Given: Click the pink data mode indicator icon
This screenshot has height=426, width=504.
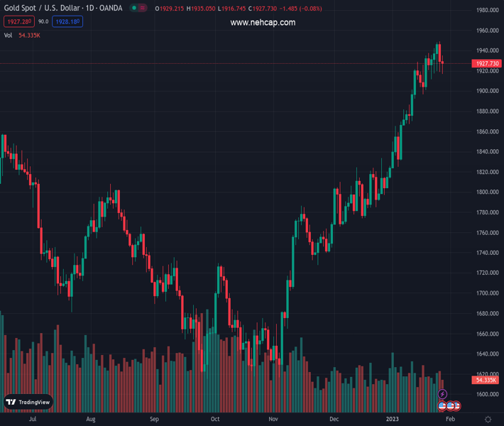Looking at the screenshot, I should (143, 9).
